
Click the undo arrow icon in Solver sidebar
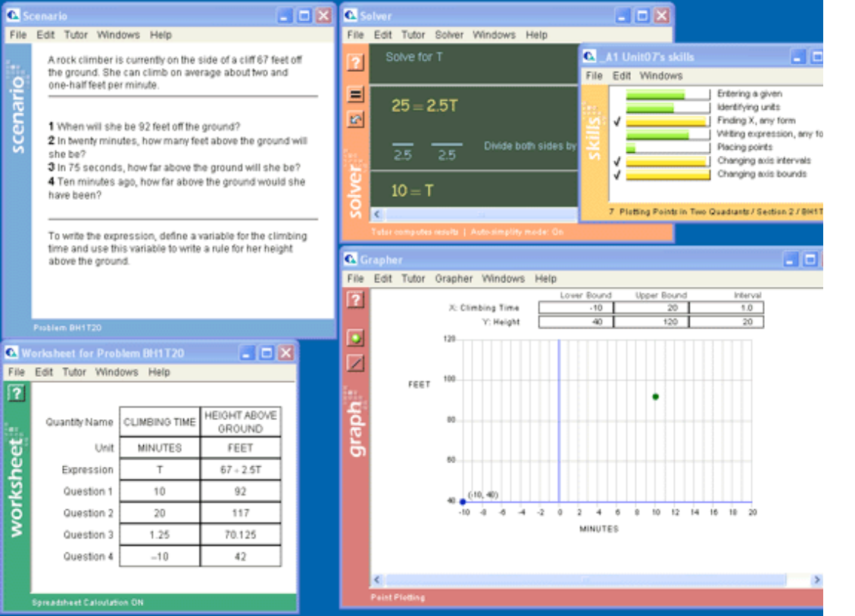(x=355, y=119)
